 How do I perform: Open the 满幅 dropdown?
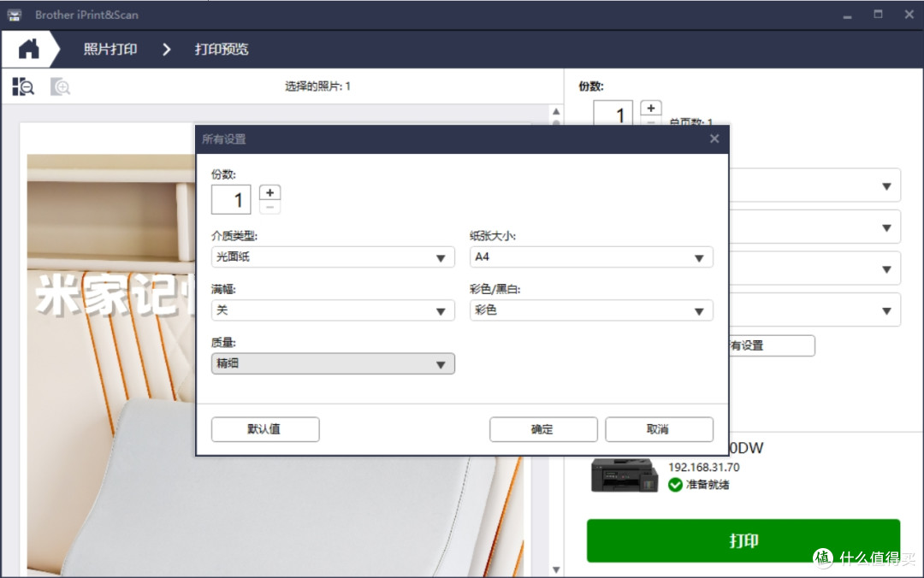pos(333,310)
